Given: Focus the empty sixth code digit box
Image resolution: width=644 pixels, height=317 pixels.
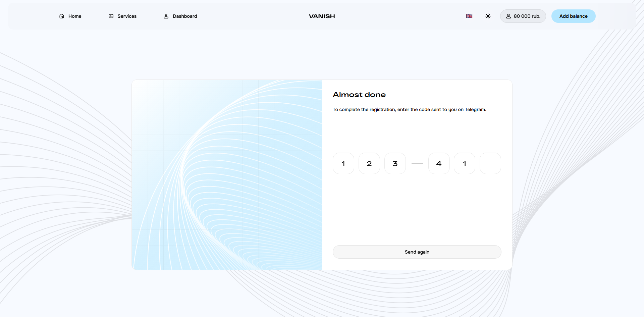Looking at the screenshot, I should coord(490,163).
